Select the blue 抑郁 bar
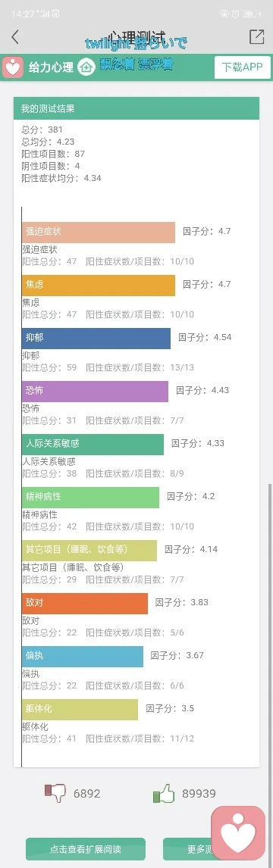273x868 pixels. point(96,339)
